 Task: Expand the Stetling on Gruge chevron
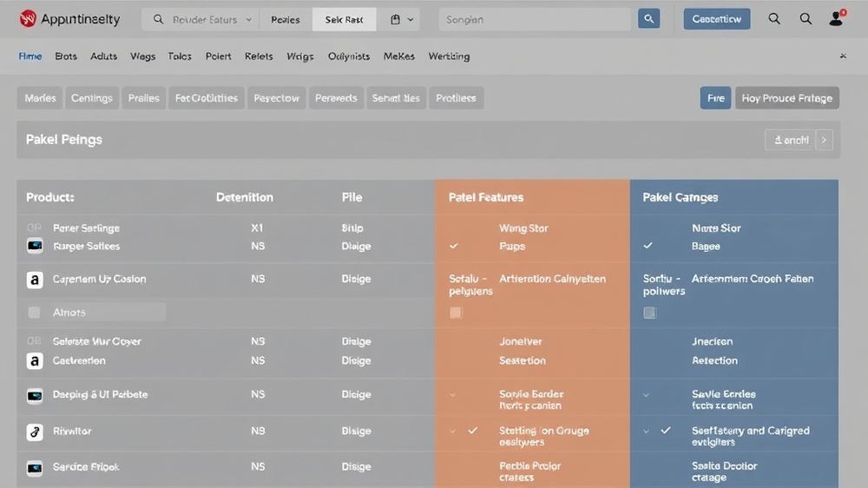click(x=453, y=431)
